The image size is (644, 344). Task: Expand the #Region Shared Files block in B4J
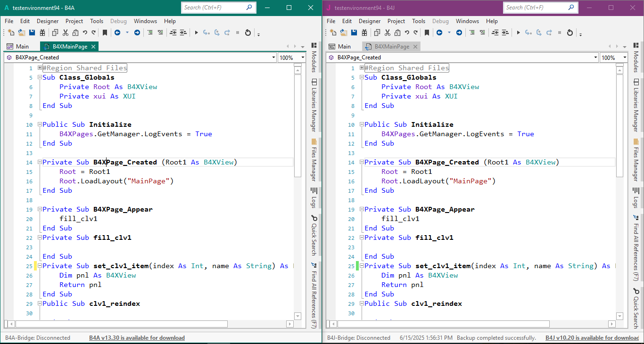point(362,67)
